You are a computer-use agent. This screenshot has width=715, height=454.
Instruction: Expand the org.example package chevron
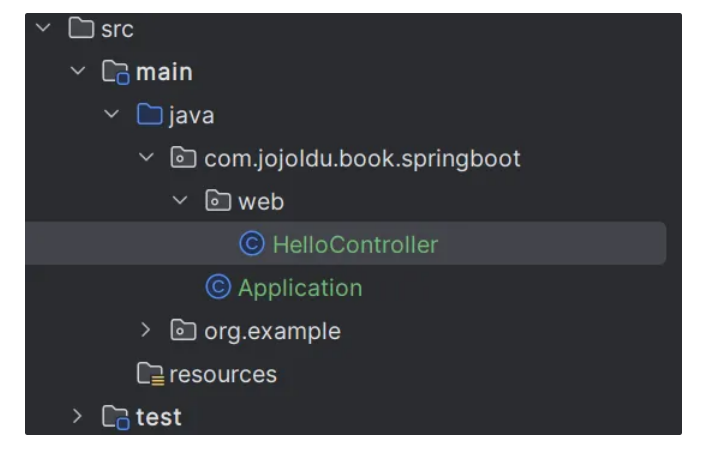pos(145,330)
